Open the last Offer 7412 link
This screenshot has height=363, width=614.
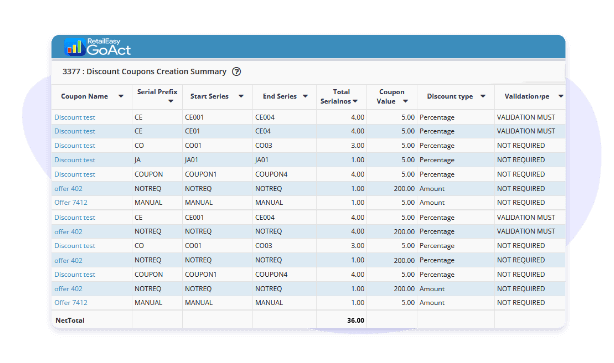pyautogui.click(x=71, y=302)
